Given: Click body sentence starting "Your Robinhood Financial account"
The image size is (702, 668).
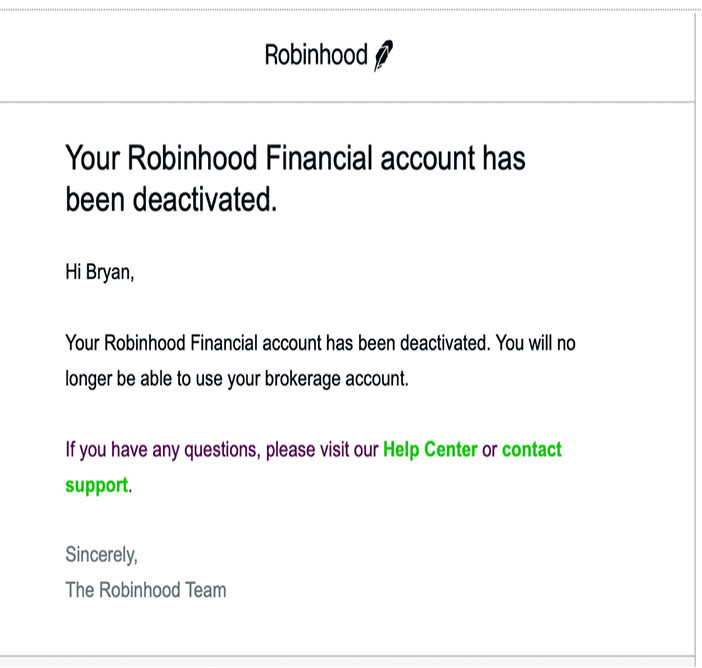Looking at the screenshot, I should click(x=320, y=343).
